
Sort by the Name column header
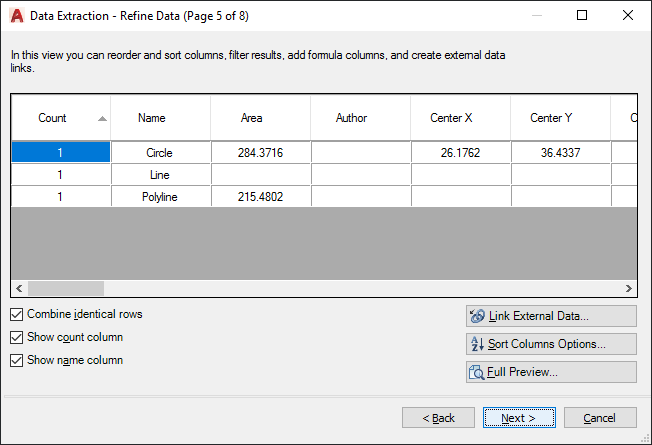point(152,118)
